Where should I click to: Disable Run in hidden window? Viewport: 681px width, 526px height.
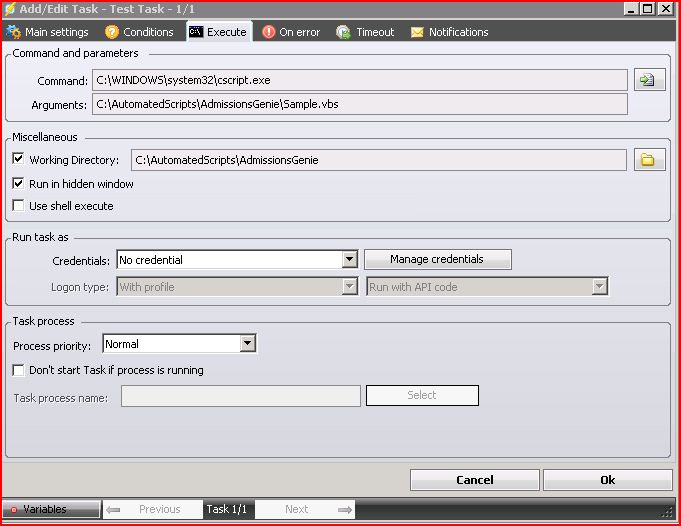[x=19, y=184]
